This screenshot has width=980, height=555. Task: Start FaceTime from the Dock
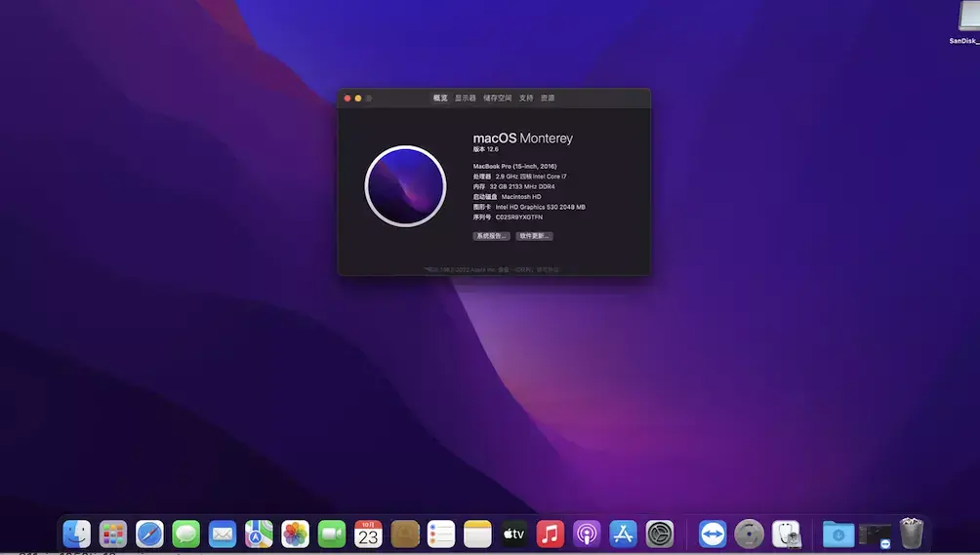[x=332, y=535]
